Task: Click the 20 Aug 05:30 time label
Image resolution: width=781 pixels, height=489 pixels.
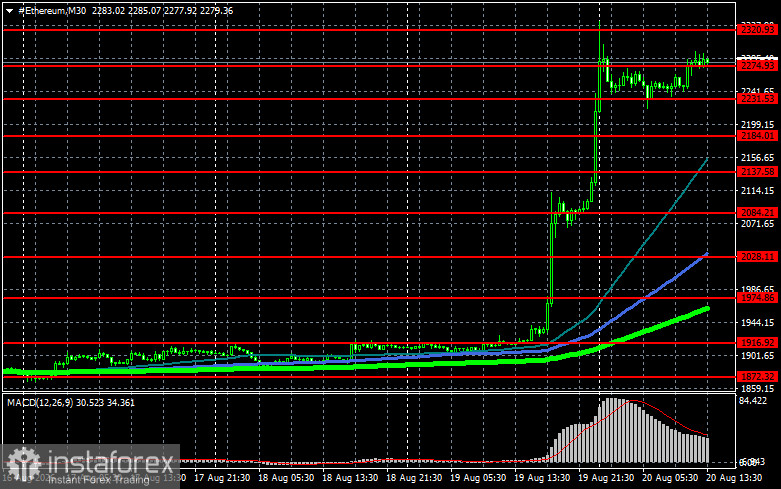Action: point(670,478)
